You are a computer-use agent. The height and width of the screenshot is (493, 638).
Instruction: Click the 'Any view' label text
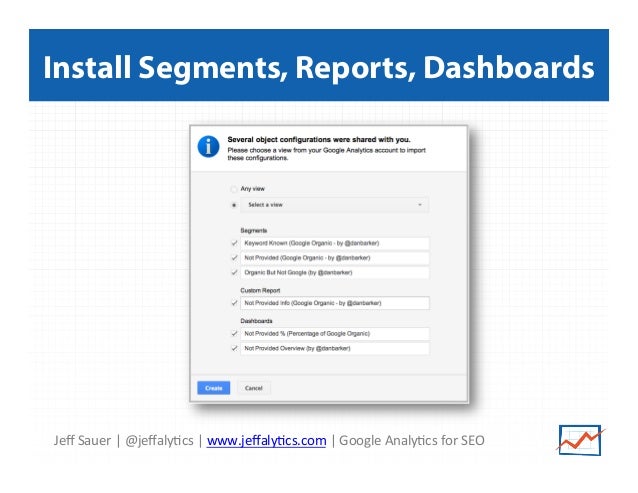pos(252,189)
